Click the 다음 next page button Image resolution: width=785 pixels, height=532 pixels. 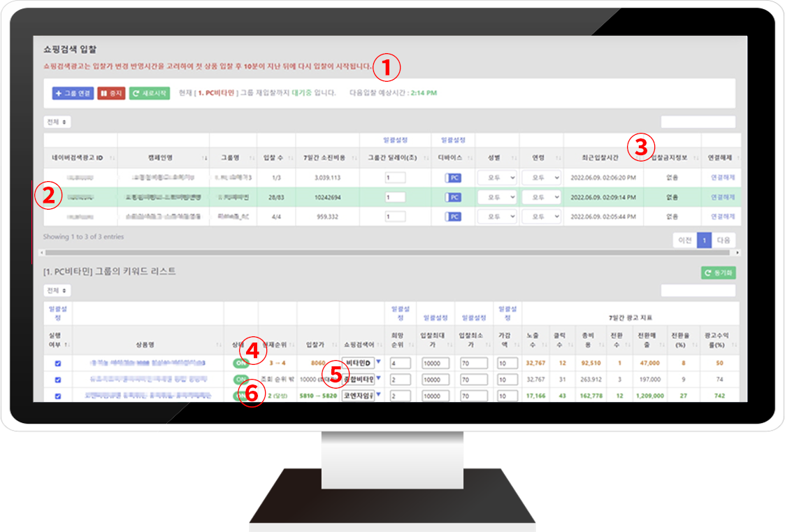[723, 240]
